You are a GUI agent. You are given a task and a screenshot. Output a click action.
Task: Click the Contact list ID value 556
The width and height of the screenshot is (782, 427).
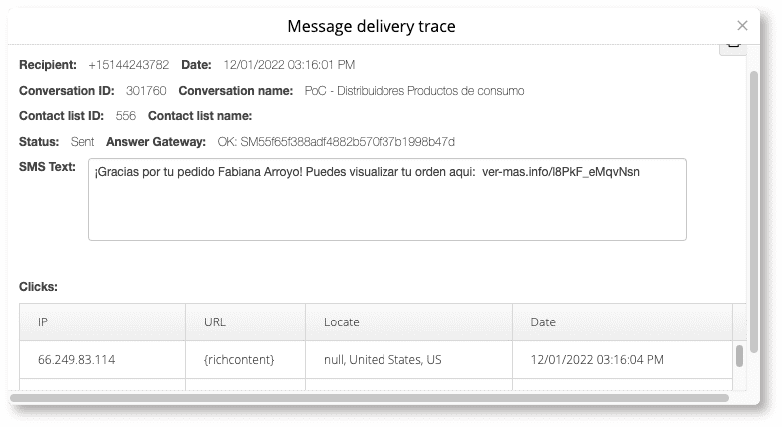pos(126,116)
